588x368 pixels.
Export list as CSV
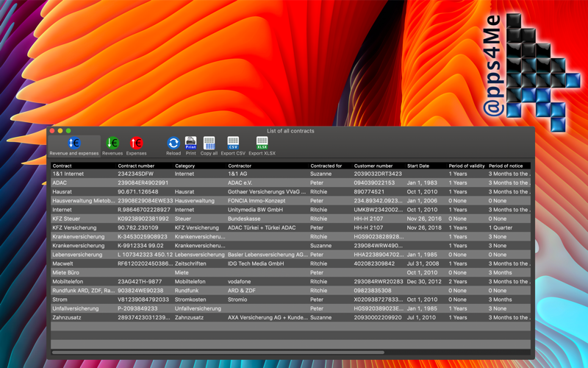click(x=233, y=146)
